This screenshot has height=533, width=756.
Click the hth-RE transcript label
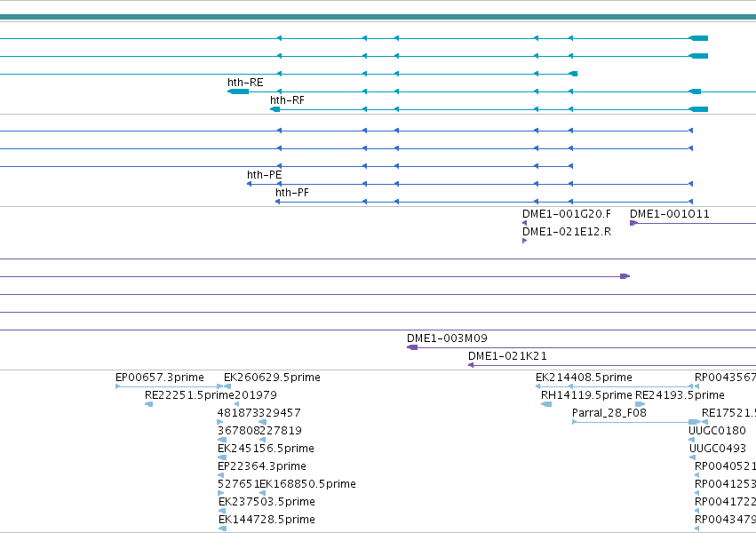point(245,83)
